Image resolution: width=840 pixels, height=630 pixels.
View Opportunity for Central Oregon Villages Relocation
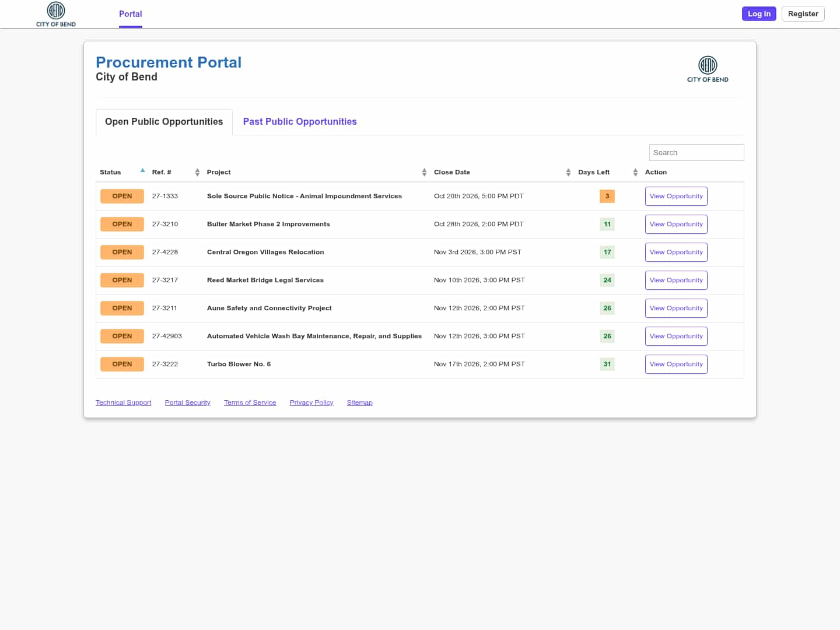tap(676, 252)
